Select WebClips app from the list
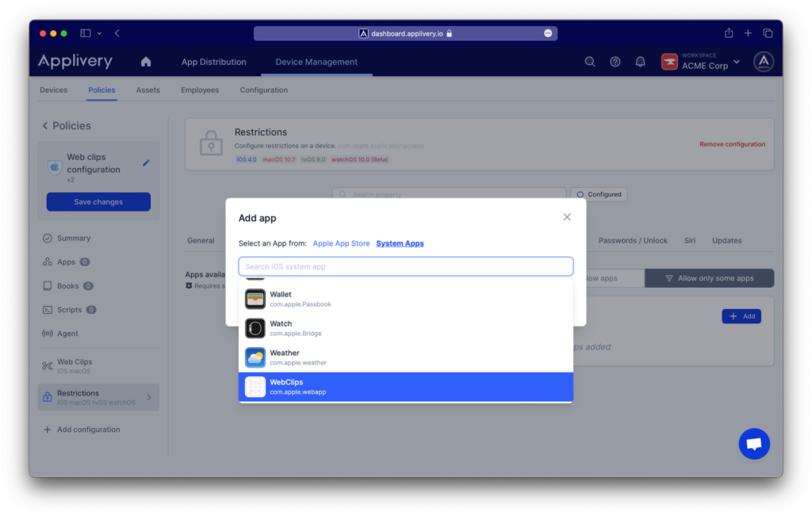Image resolution: width=812 pixels, height=516 pixels. click(x=405, y=387)
